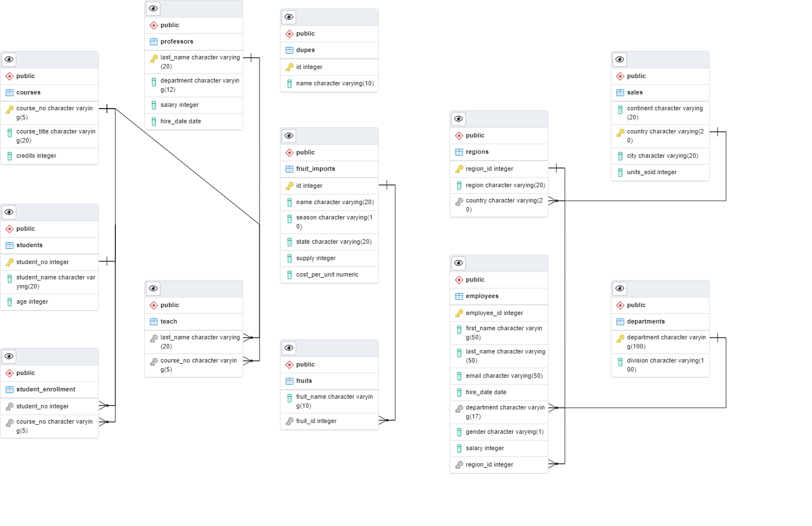Click the table icon next to teach

(153, 321)
